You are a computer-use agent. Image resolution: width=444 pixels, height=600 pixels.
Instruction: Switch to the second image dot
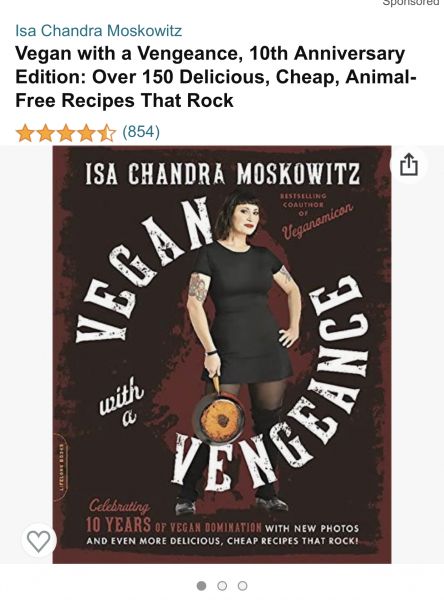(222, 586)
